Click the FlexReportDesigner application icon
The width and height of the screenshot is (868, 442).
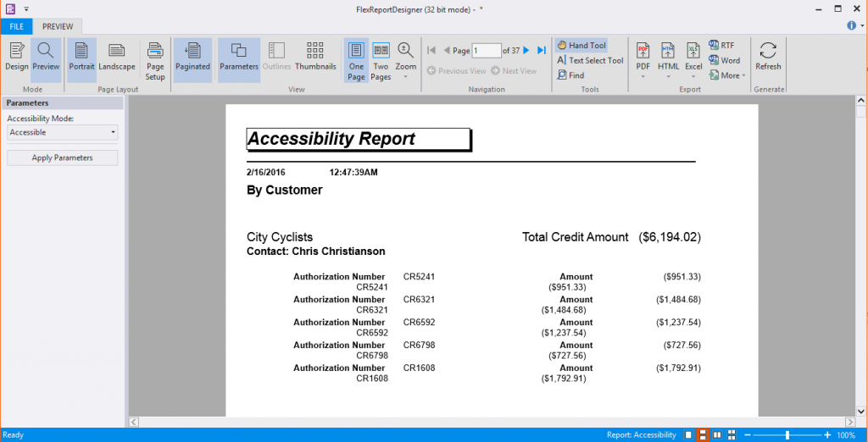(x=9, y=8)
